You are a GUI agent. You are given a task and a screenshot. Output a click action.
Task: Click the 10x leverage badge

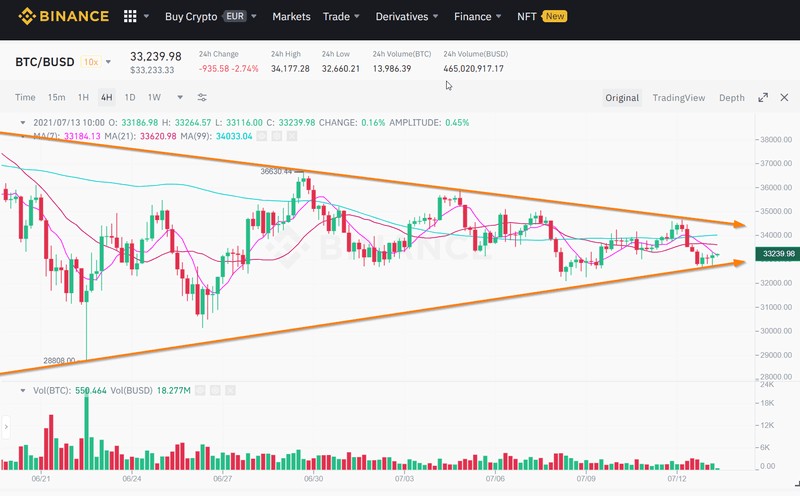(x=91, y=62)
